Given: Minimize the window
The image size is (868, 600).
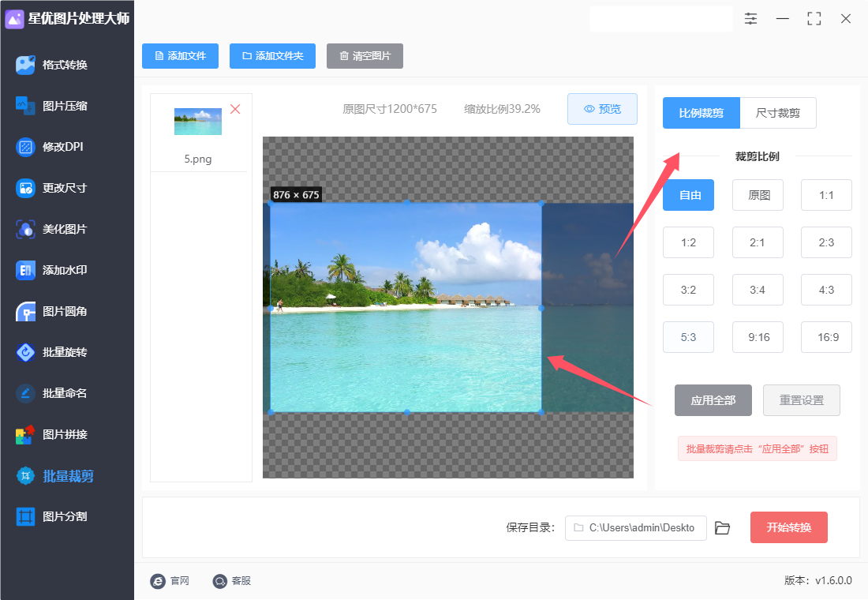Looking at the screenshot, I should (783, 18).
